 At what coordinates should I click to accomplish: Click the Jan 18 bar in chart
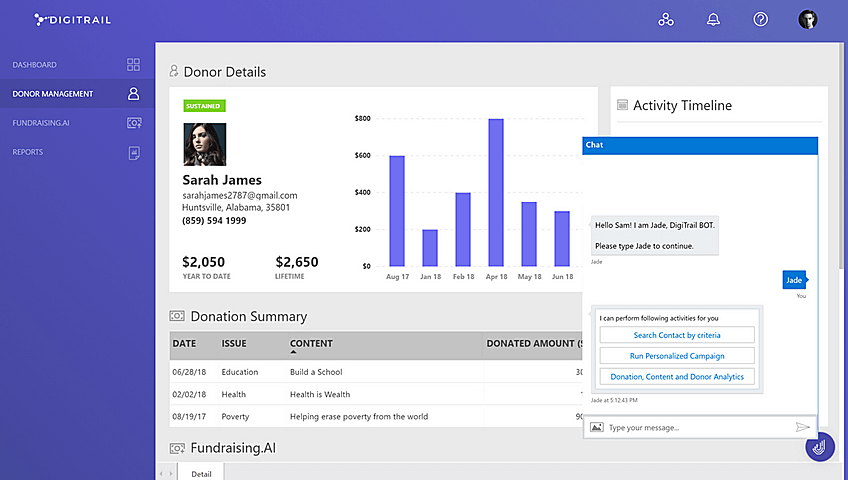(x=430, y=248)
